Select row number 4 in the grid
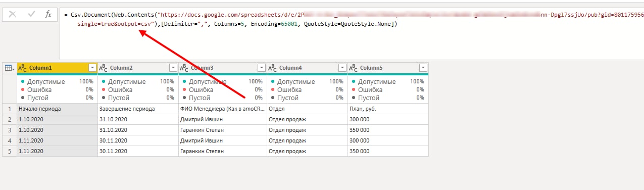 coord(10,140)
